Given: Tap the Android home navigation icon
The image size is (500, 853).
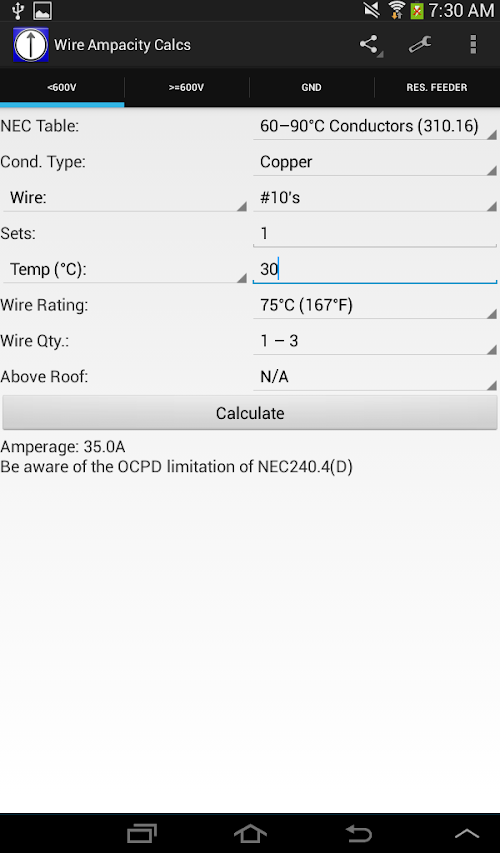Looking at the screenshot, I should coord(250,833).
